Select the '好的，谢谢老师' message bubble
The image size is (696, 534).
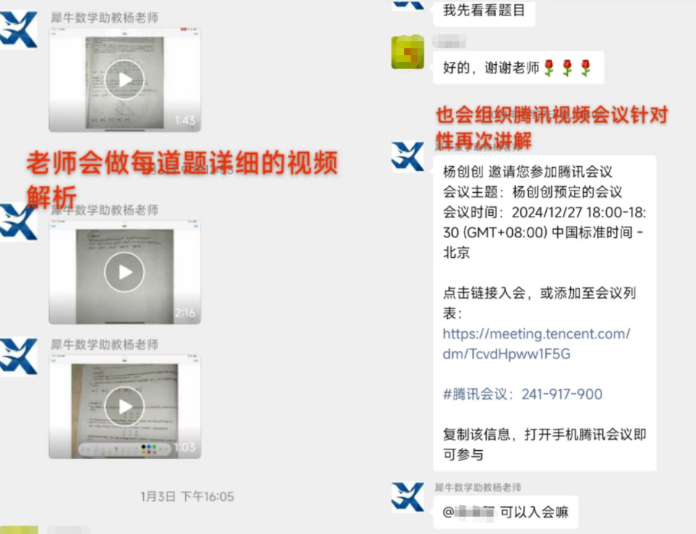518,67
